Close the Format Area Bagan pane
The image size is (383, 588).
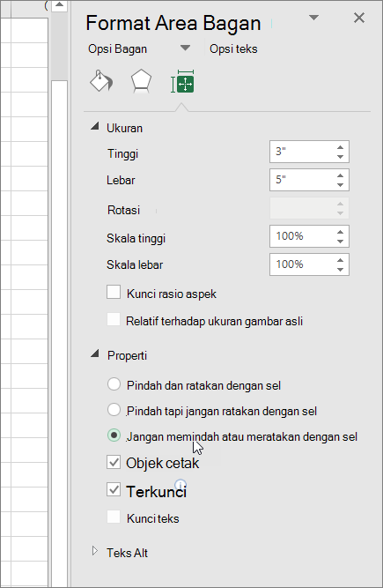coord(359,18)
